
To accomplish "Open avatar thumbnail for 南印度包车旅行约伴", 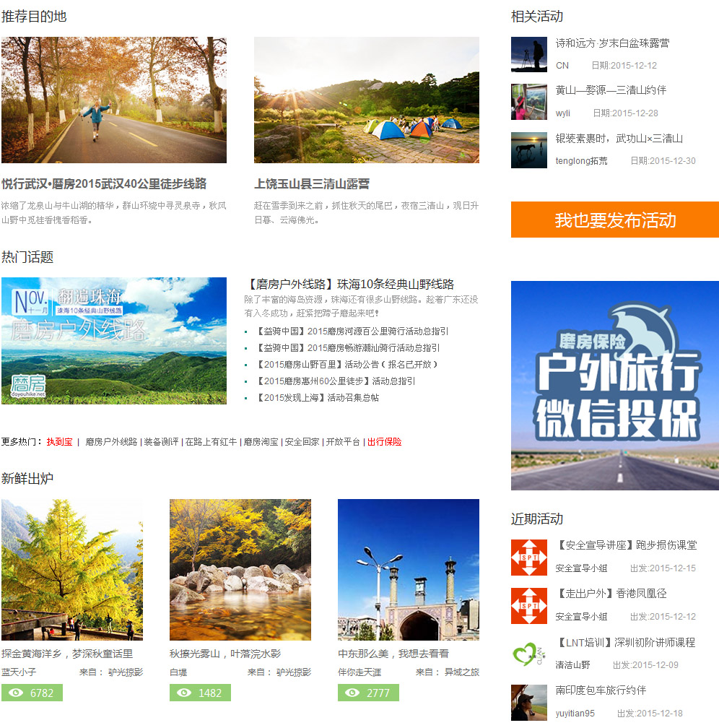I will (x=529, y=703).
